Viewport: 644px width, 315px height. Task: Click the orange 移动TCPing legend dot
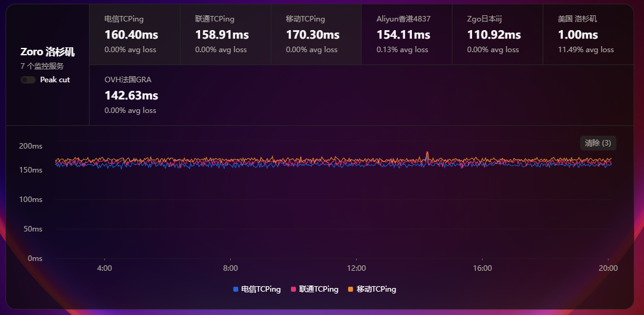click(x=351, y=289)
